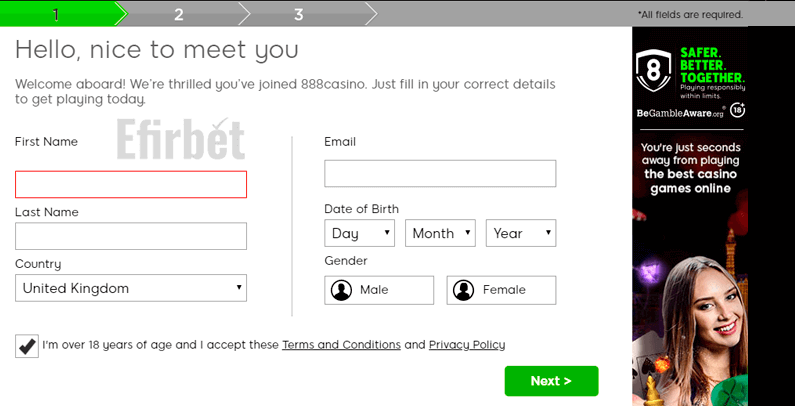
Task: Click the male avatar icon
Action: pyautogui.click(x=342, y=290)
